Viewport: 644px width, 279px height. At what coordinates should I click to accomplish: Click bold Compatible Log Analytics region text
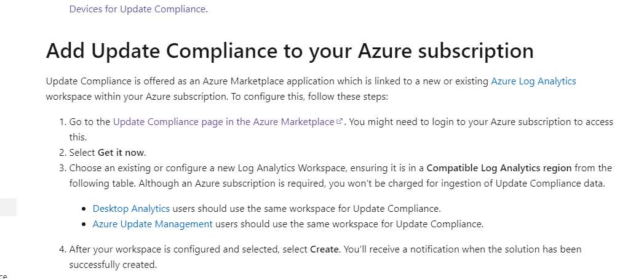point(499,168)
